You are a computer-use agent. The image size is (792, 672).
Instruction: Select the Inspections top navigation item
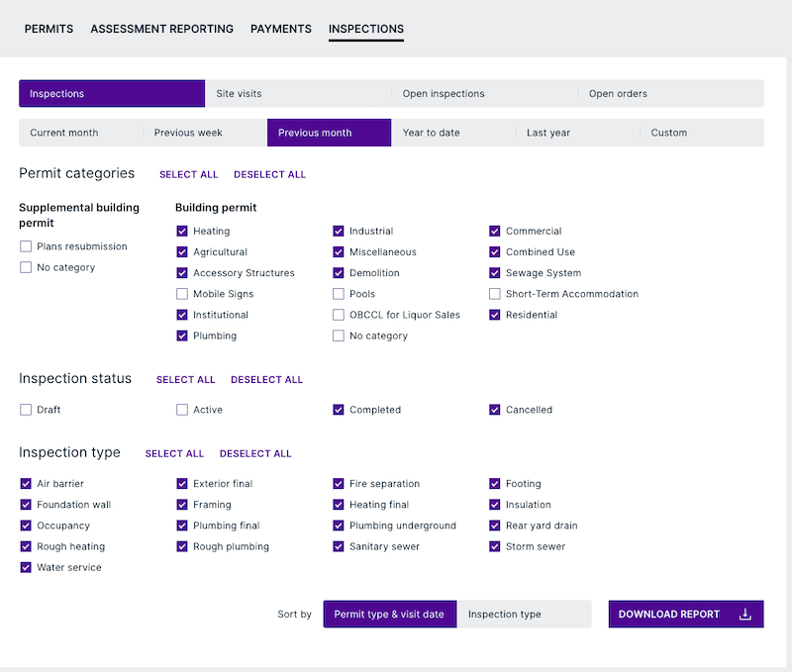point(366,29)
